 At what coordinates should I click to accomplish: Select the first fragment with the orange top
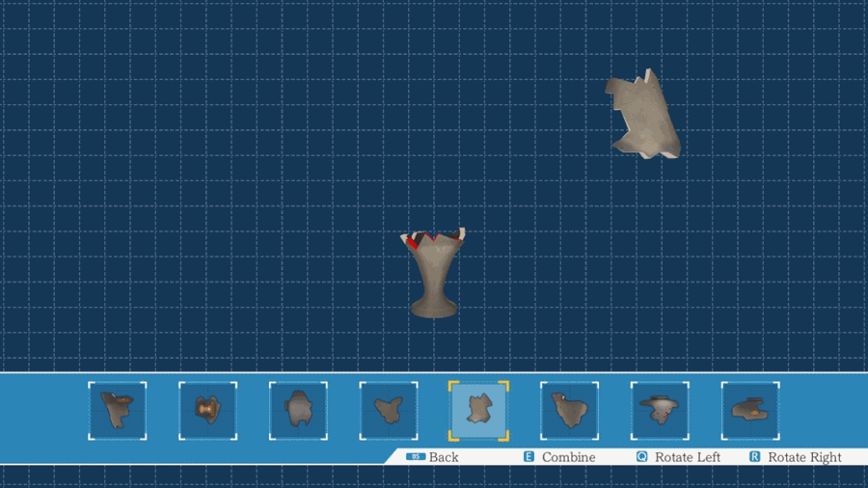(118, 411)
